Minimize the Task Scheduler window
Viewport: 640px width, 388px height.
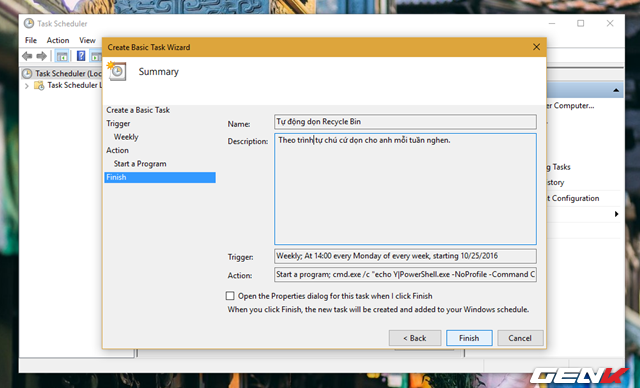[552, 24]
